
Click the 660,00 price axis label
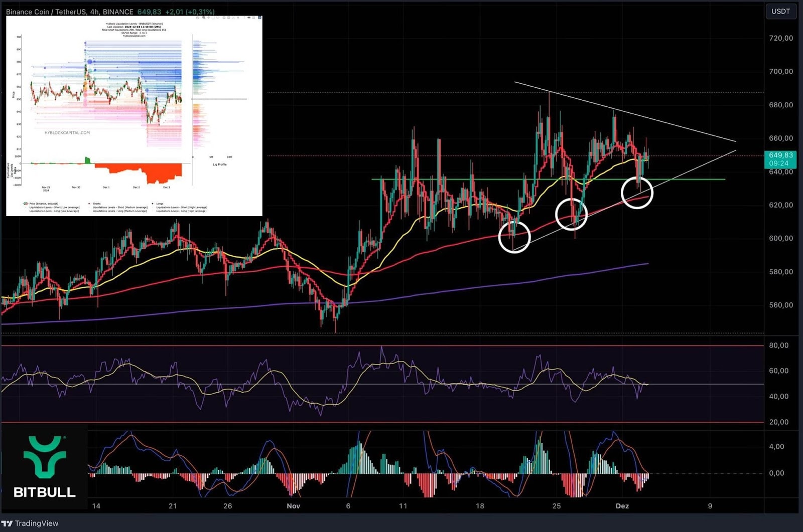[x=781, y=138]
